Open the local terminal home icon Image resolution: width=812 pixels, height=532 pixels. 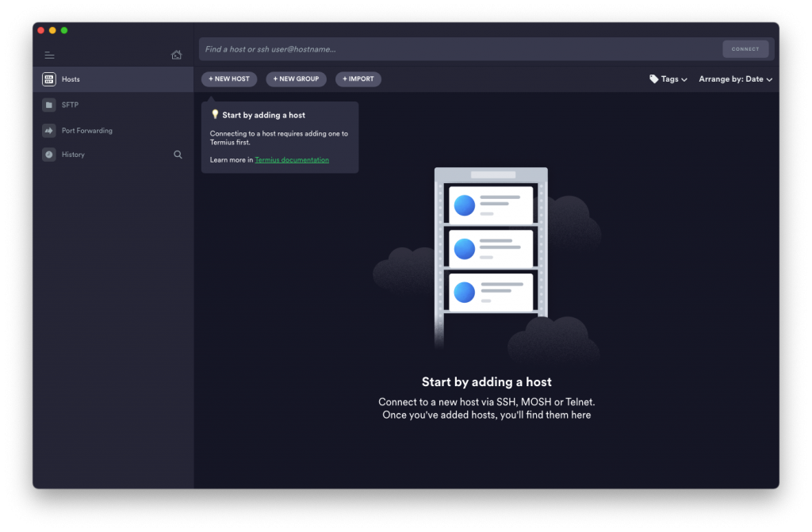[177, 55]
